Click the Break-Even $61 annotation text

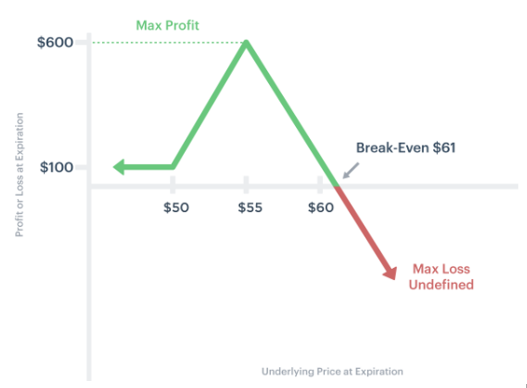406,148
